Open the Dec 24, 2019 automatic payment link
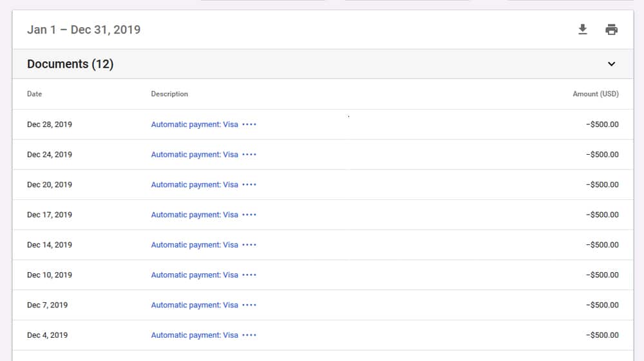This screenshot has width=644, height=361. 204,155
